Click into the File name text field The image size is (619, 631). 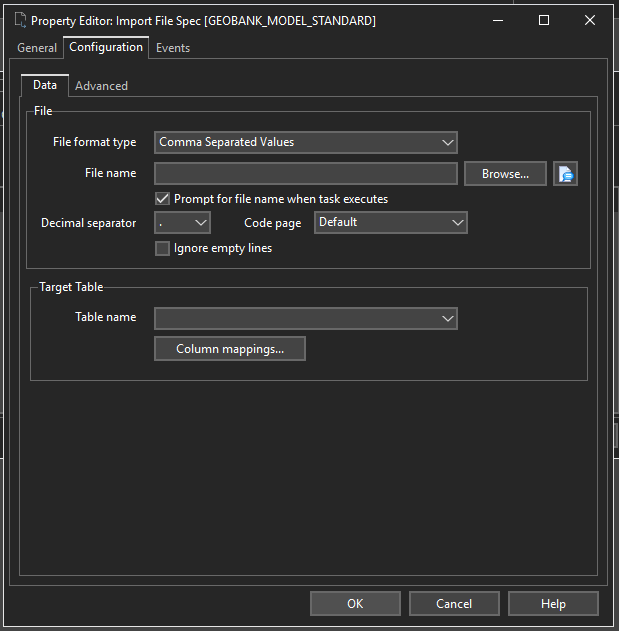[x=305, y=174]
